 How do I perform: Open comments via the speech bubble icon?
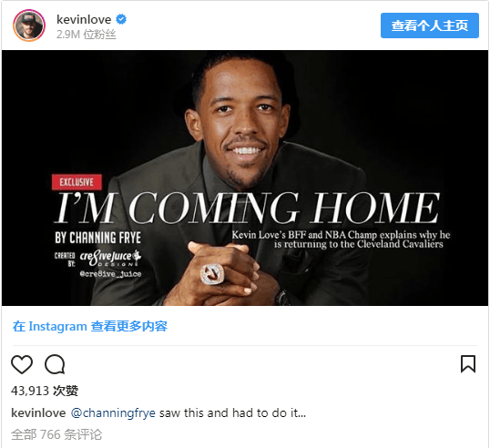[x=55, y=364]
